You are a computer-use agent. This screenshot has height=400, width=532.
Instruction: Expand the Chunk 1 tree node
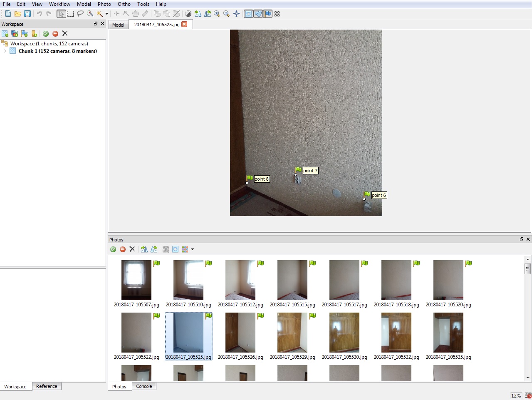point(5,51)
